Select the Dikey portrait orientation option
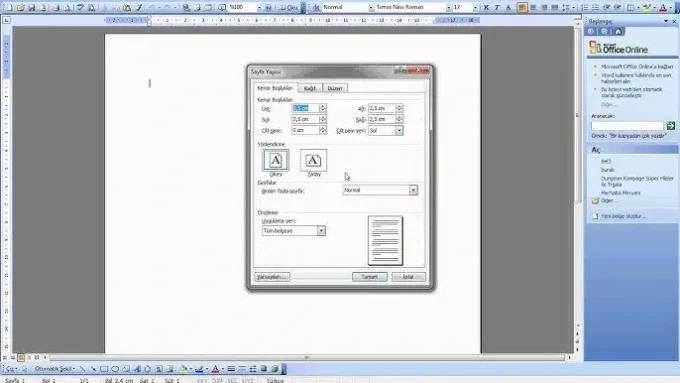 pos(276,160)
